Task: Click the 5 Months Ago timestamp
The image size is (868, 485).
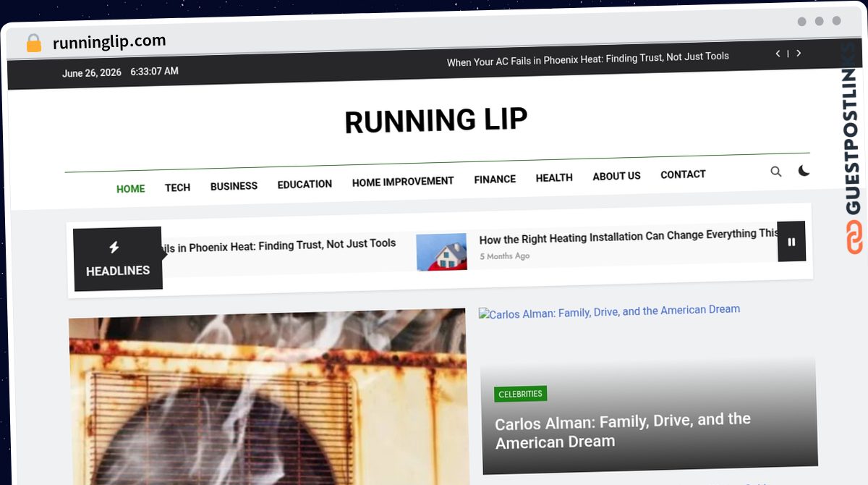Action: [x=504, y=256]
